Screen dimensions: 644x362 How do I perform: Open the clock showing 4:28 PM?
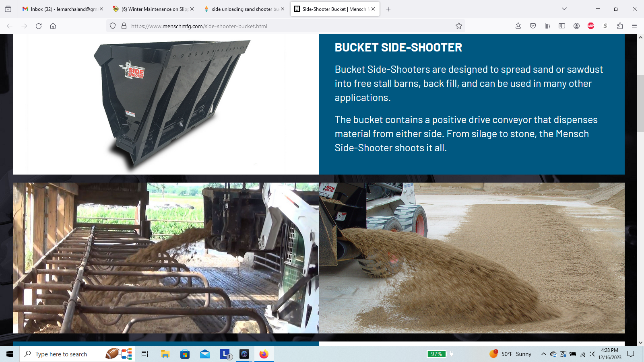[x=609, y=354]
